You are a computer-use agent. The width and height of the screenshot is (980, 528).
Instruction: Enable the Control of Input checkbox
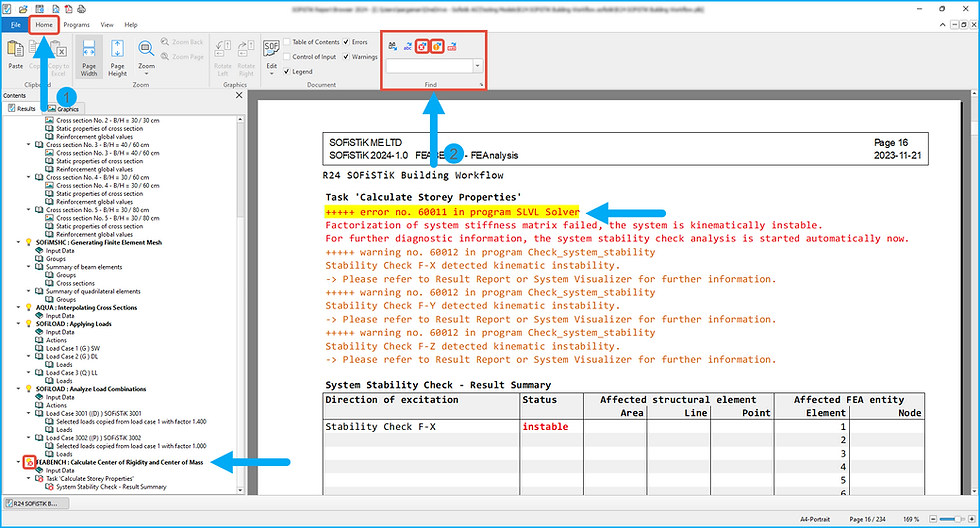(287, 56)
